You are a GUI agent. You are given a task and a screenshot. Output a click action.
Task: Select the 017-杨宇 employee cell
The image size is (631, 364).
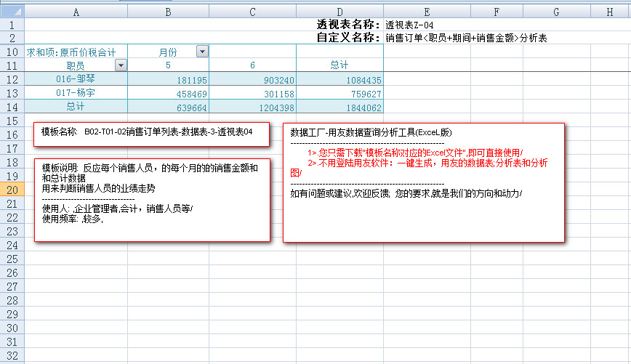point(76,93)
